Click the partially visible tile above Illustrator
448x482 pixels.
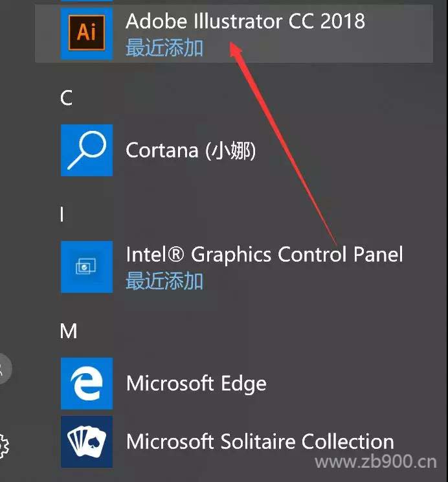point(86,2)
